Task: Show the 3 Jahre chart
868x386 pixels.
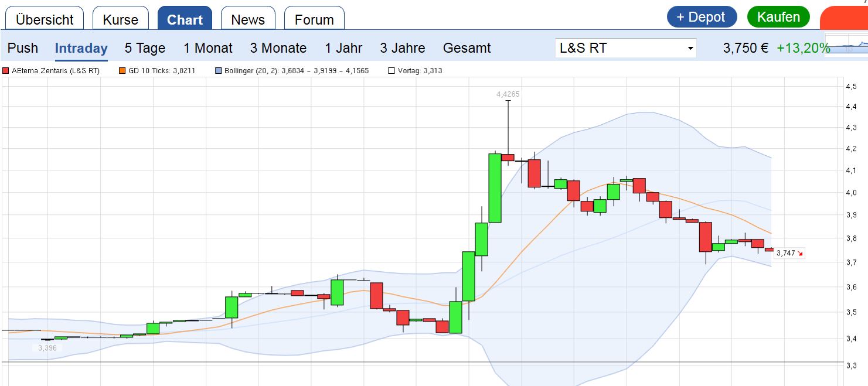Action: click(x=402, y=48)
